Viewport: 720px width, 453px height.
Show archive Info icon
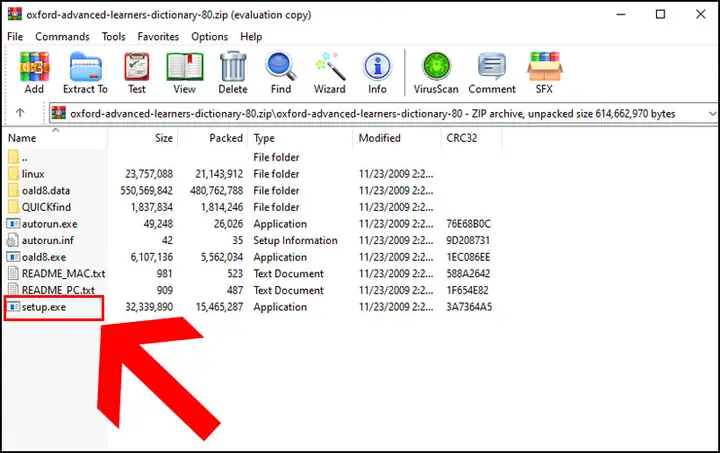point(377,73)
